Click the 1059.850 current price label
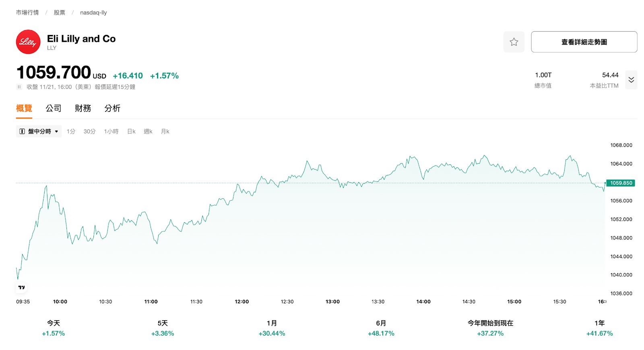 click(x=621, y=183)
